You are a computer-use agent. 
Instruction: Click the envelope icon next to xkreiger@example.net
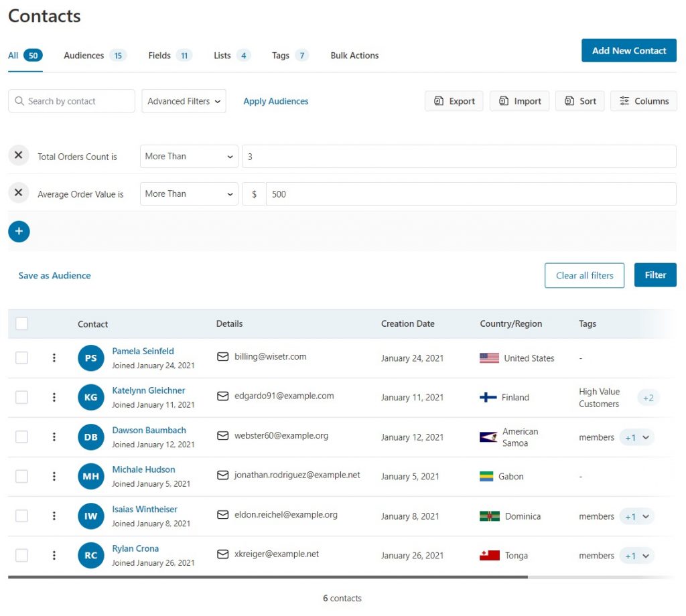tap(222, 554)
